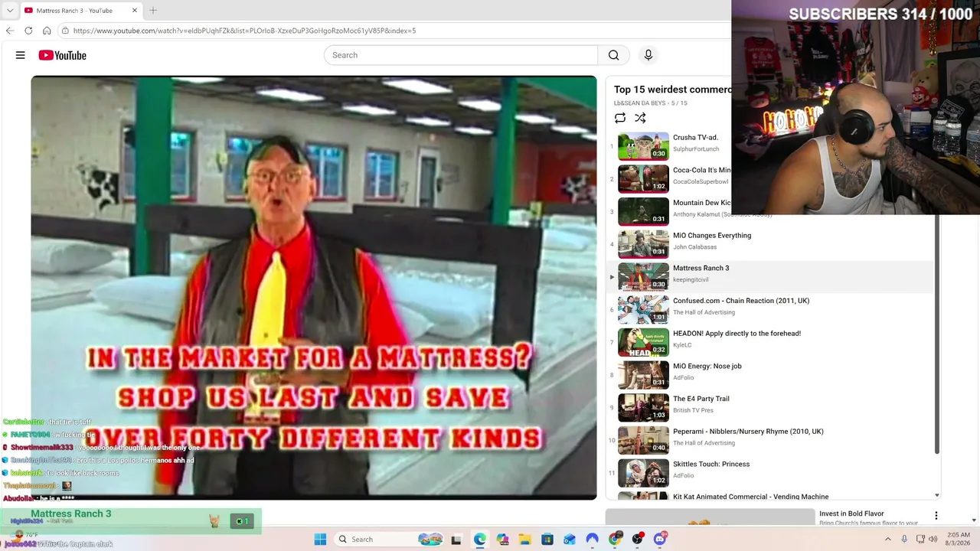Open the Windows Start menu

320,540
